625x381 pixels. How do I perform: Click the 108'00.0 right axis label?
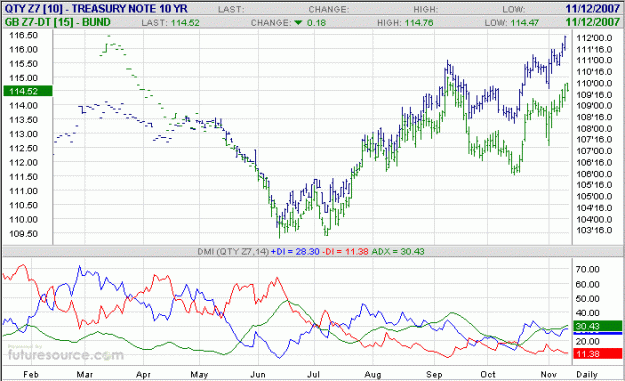(594, 129)
